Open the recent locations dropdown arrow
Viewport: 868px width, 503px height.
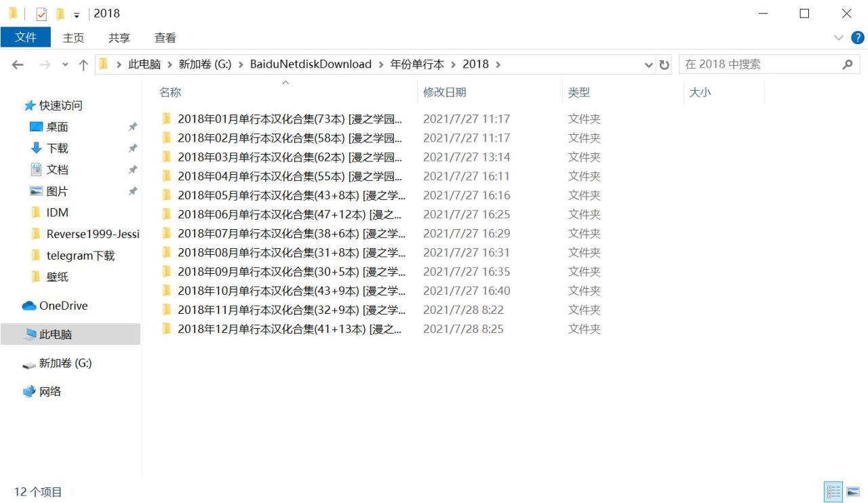click(x=65, y=64)
